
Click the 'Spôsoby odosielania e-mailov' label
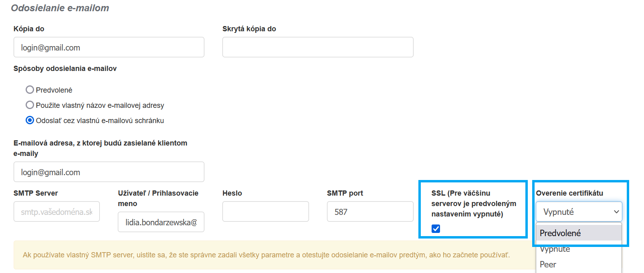[65, 69]
